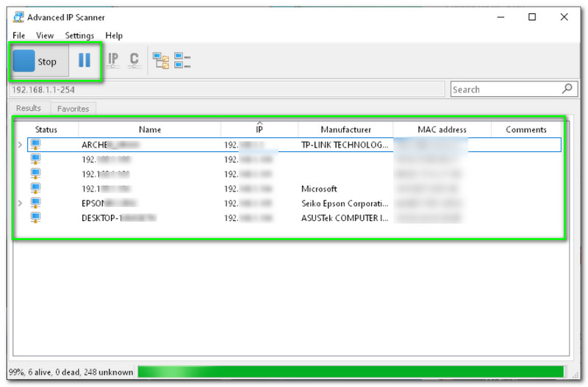Open the View menu
Viewport: 588px width, 387px height.
[45, 35]
